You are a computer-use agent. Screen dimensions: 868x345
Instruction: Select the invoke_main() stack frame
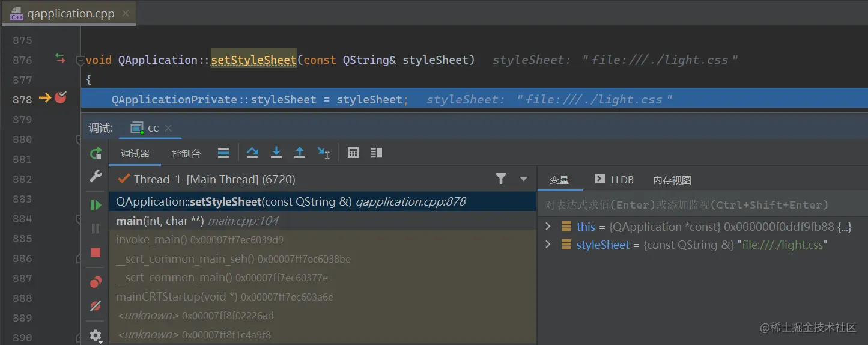click(x=323, y=240)
